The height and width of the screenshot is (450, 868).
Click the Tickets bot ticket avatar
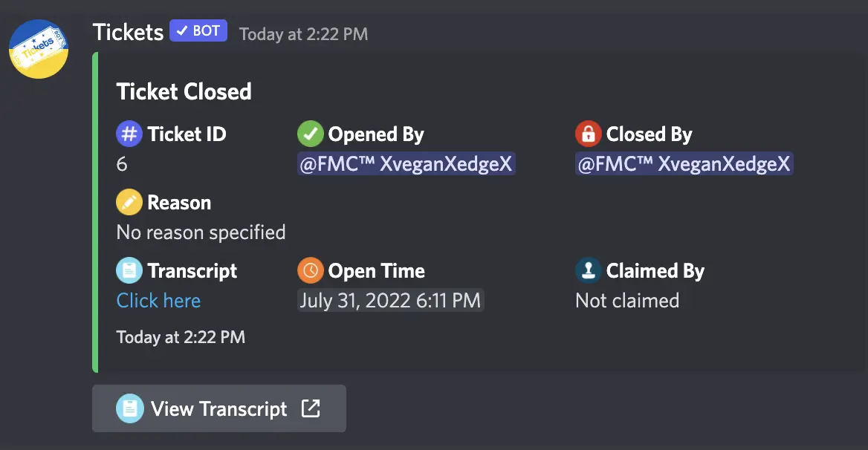38,49
